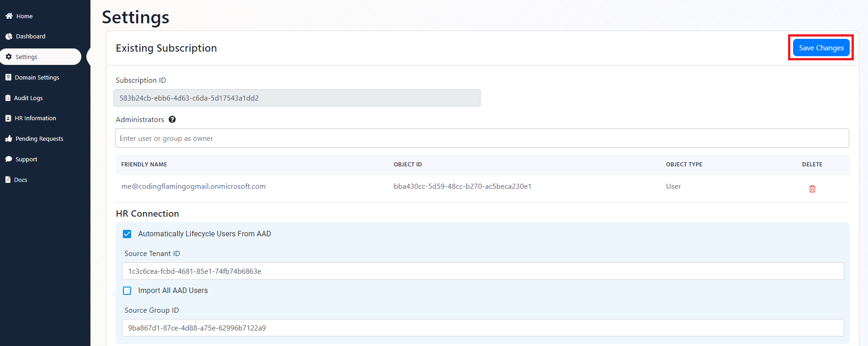Click the Subscription ID label
The image size is (868, 346).
coord(141,80)
